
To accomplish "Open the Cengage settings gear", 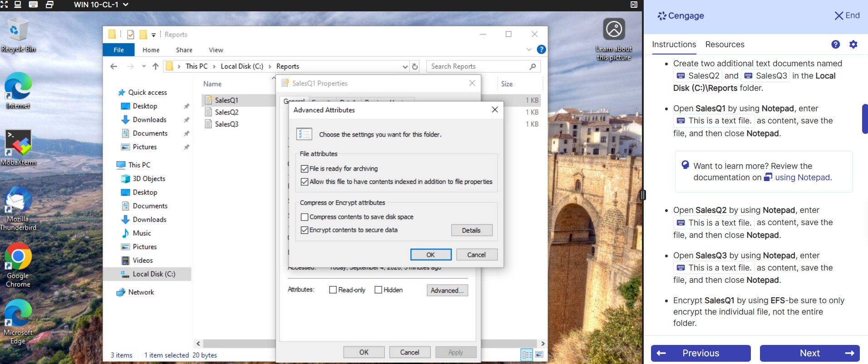I will 853,44.
